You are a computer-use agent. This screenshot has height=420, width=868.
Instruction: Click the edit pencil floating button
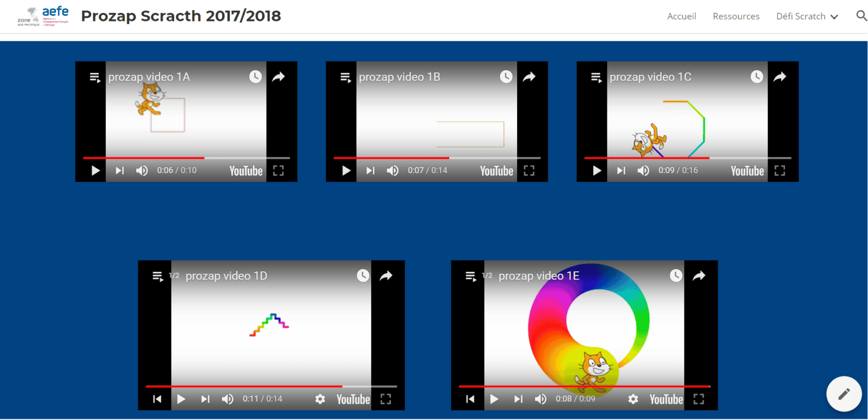coord(844,394)
